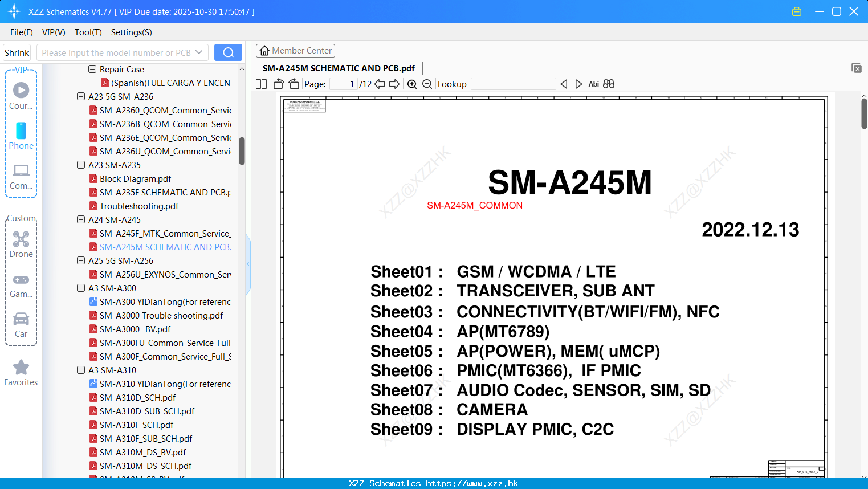Open SM-A310M_DS_BV.pdf

137,452
